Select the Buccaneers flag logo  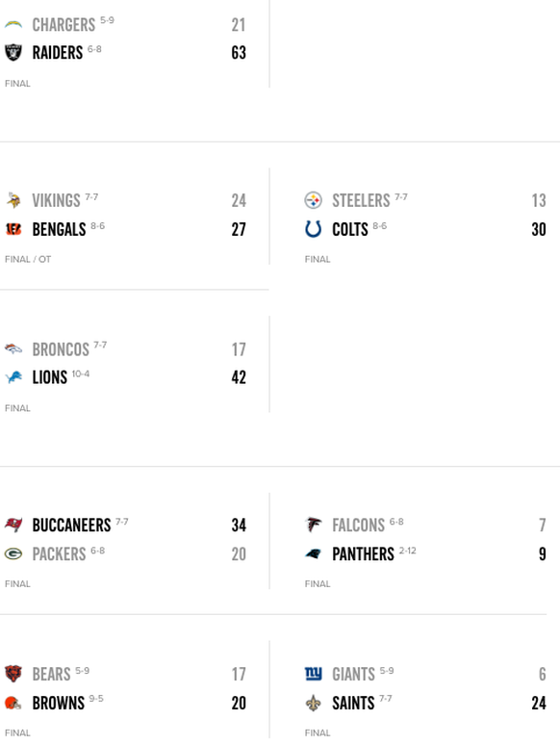click(13, 525)
